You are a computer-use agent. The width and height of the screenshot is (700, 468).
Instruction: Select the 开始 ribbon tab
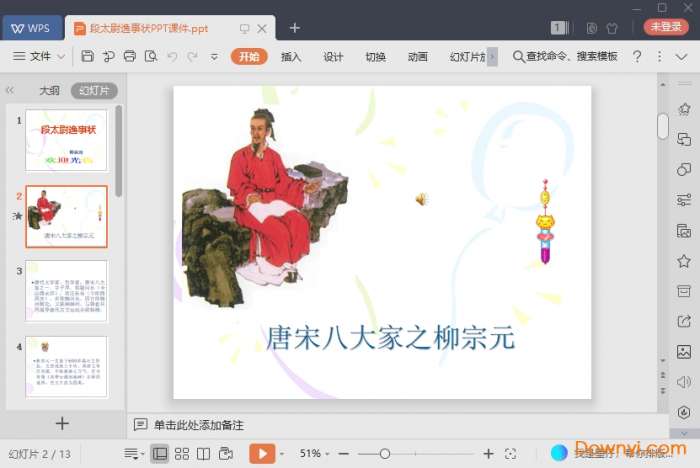click(249, 57)
